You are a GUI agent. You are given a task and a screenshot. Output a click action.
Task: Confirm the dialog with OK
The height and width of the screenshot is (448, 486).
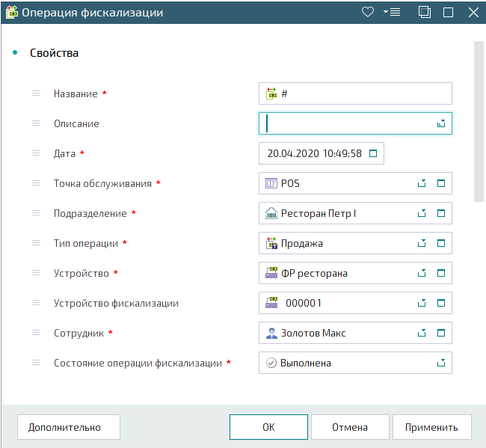pos(268,427)
